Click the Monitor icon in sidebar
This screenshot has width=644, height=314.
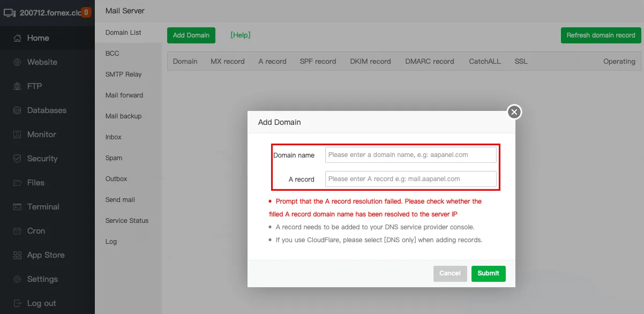coord(17,134)
